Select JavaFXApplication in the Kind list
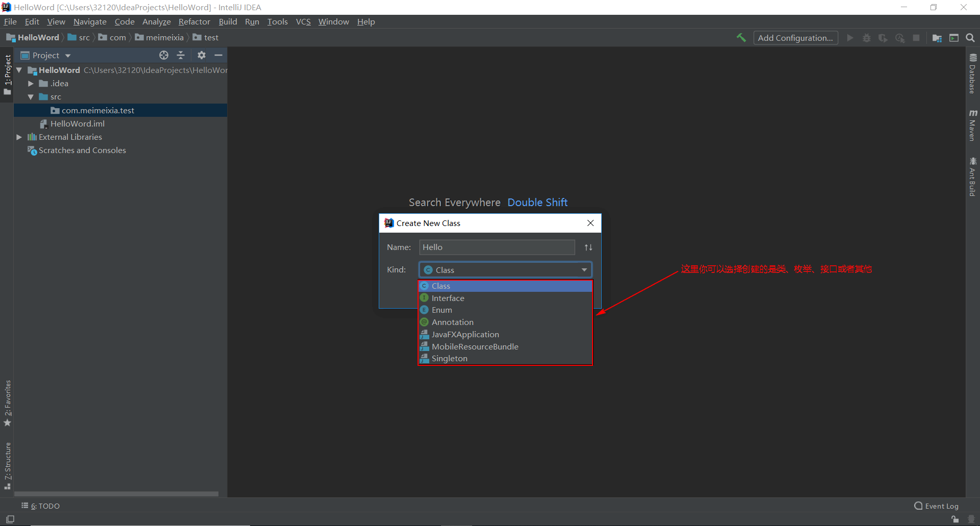 point(505,335)
